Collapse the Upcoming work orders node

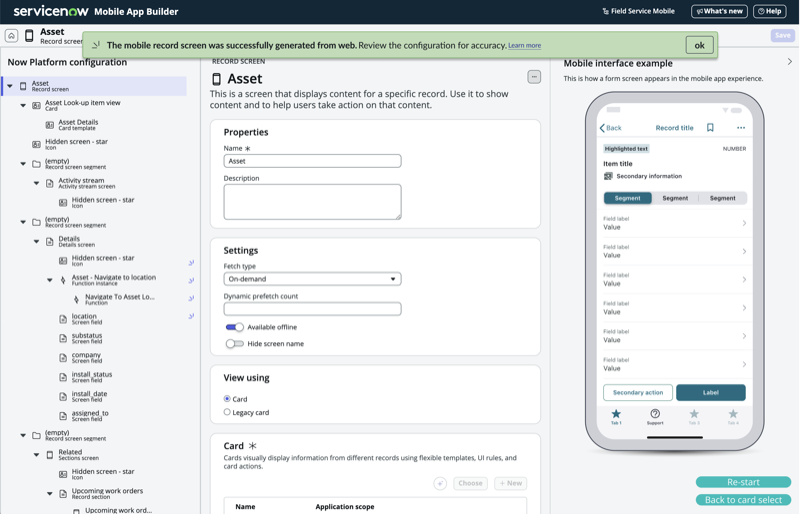(49, 494)
